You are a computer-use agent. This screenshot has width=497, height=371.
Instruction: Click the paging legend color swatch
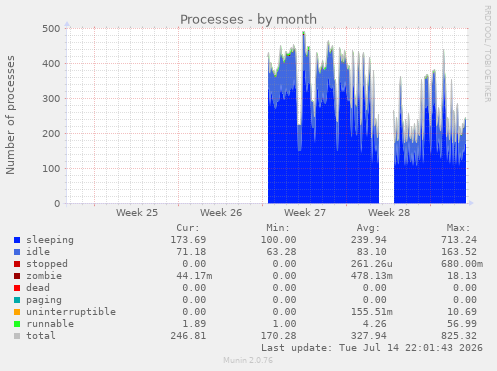point(17,300)
